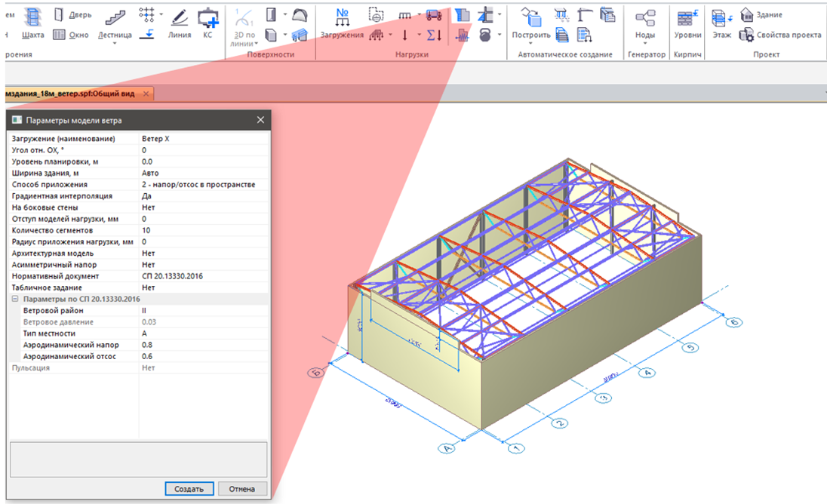Click the dashed folder load icon

(x=376, y=15)
